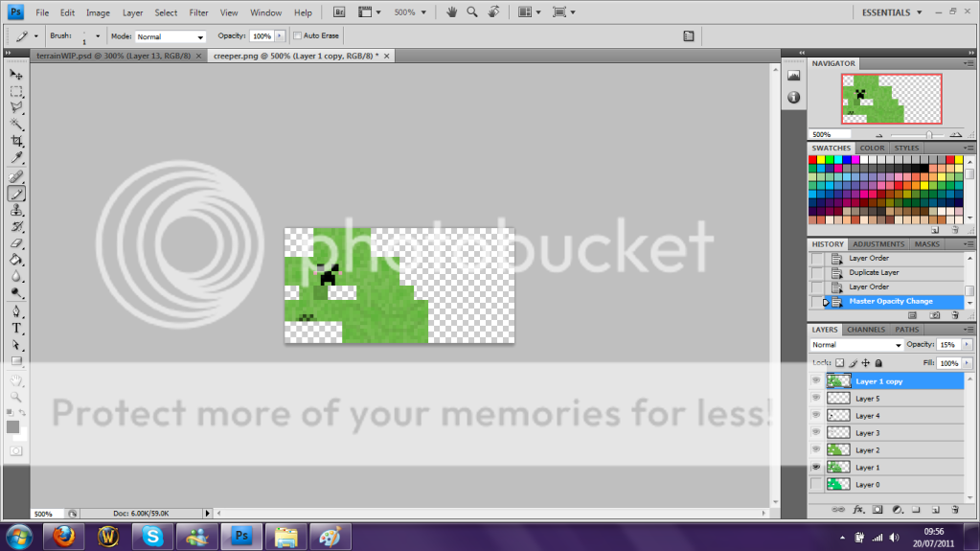Viewport: 980px width, 551px height.
Task: Hide Layer 1 using eye icon
Action: coord(816,467)
